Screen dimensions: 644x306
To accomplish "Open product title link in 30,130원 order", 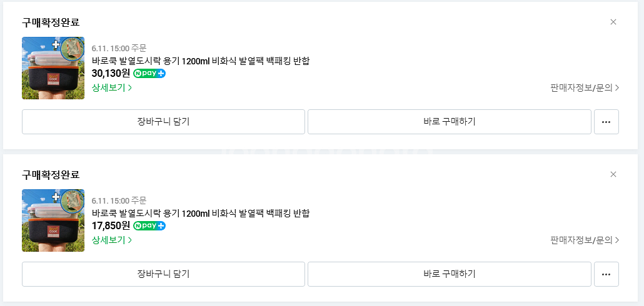I will pos(200,61).
